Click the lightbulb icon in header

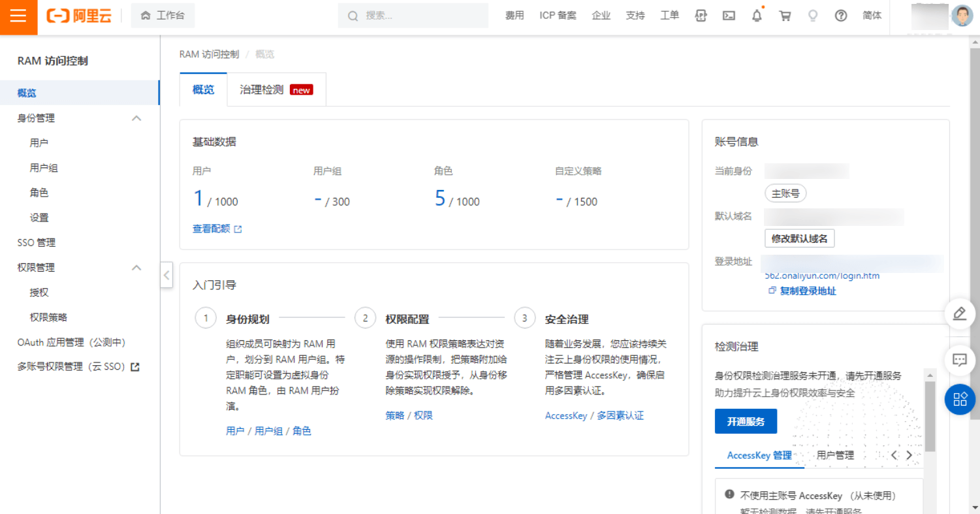[813, 16]
